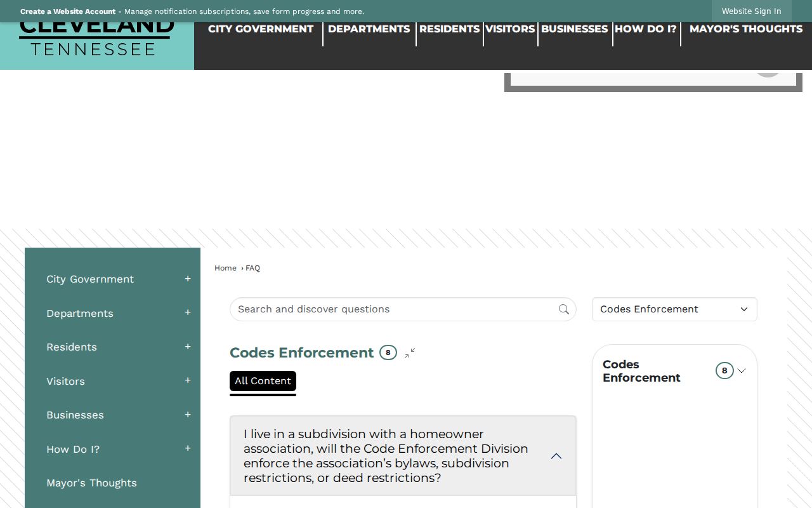
Task: Open Departments top menu
Action: [369, 29]
